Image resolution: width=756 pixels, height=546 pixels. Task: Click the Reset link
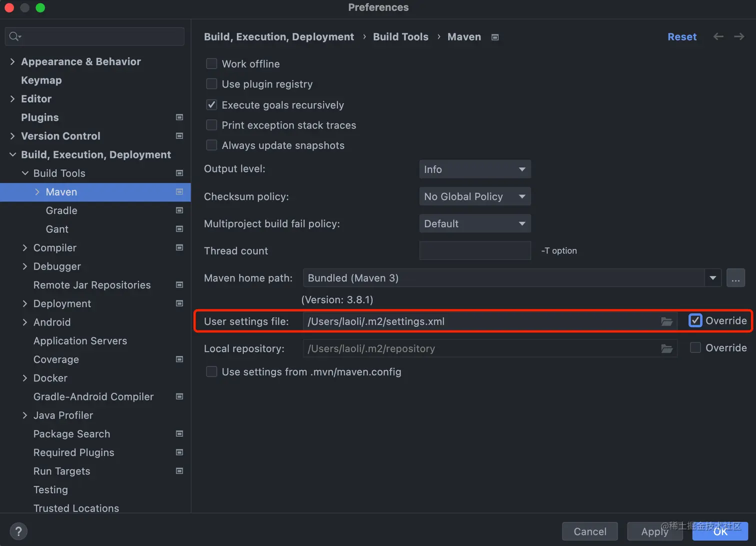(682, 36)
